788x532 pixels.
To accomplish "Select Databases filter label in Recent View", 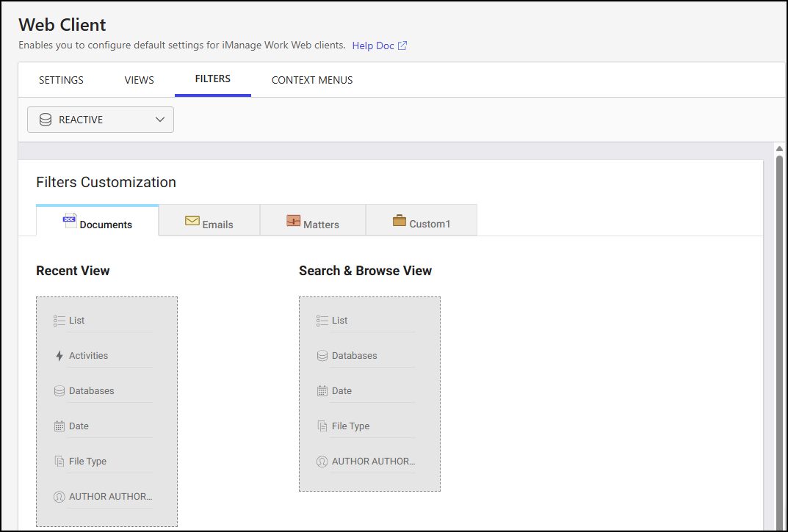I will tap(92, 391).
